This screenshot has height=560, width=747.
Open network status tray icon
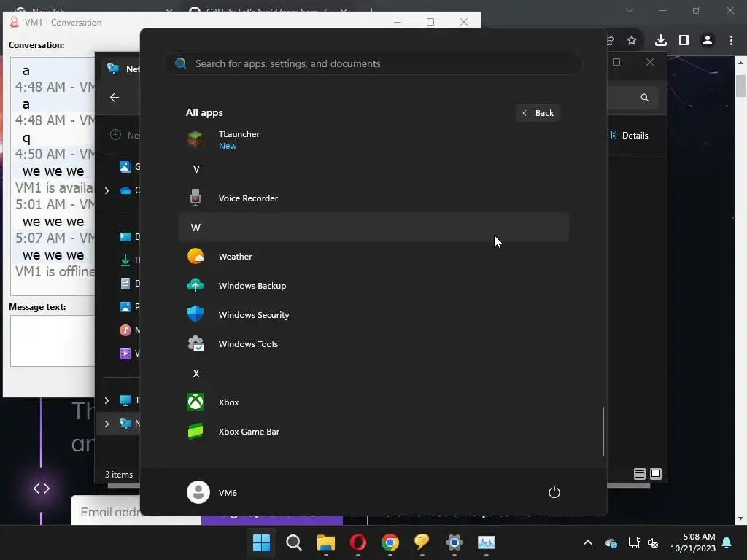(634, 542)
